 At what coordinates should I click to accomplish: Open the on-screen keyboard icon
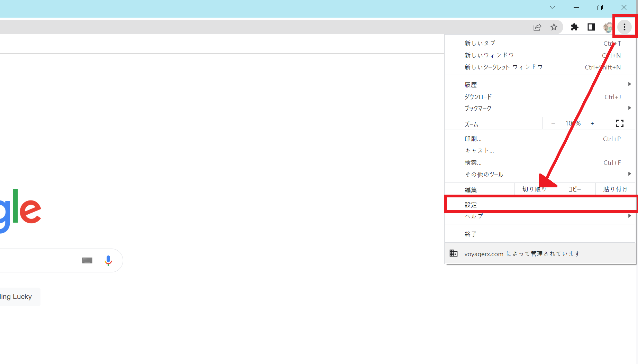tap(87, 260)
